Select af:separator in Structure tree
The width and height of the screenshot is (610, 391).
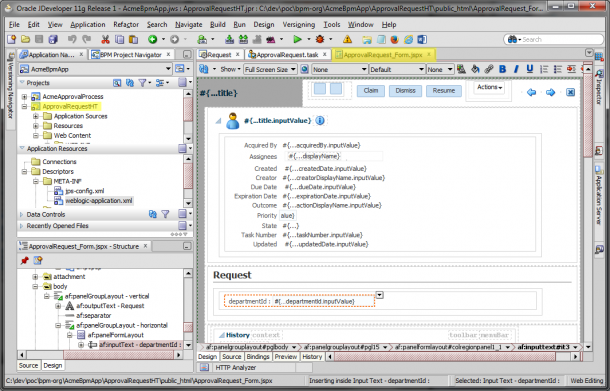[x=93, y=316]
